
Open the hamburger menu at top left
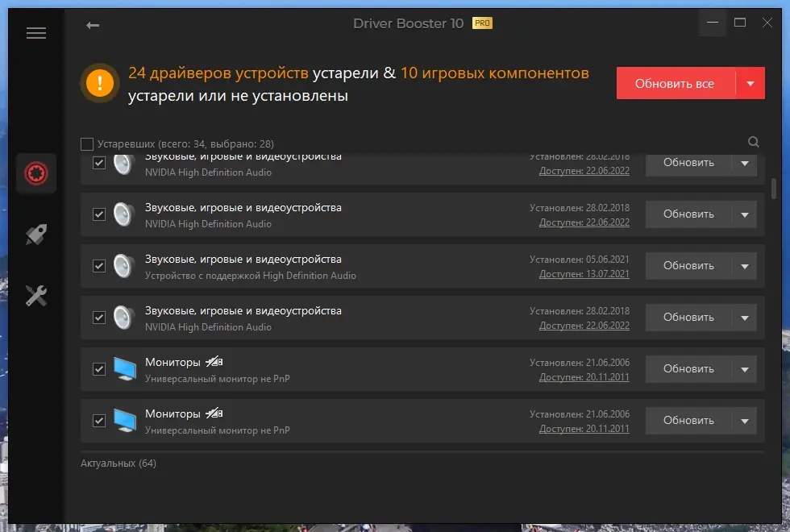click(34, 32)
